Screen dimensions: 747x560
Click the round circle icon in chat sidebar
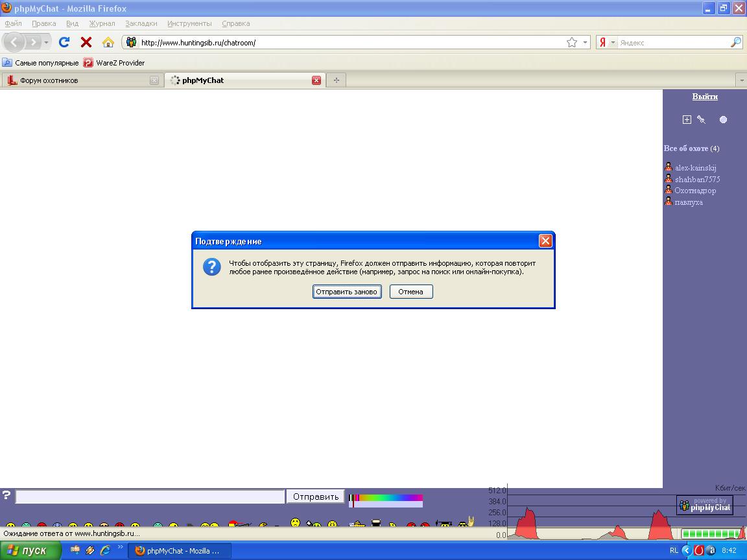(x=723, y=119)
